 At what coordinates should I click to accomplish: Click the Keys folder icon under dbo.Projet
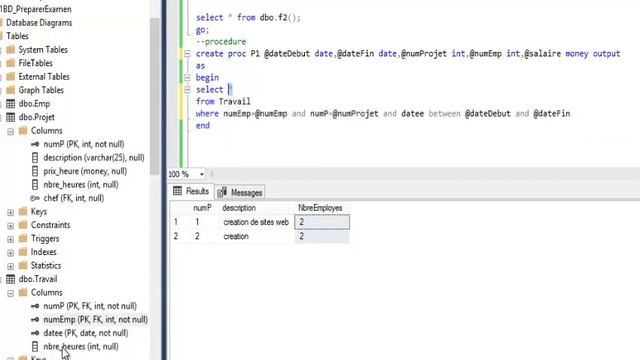(x=23, y=211)
